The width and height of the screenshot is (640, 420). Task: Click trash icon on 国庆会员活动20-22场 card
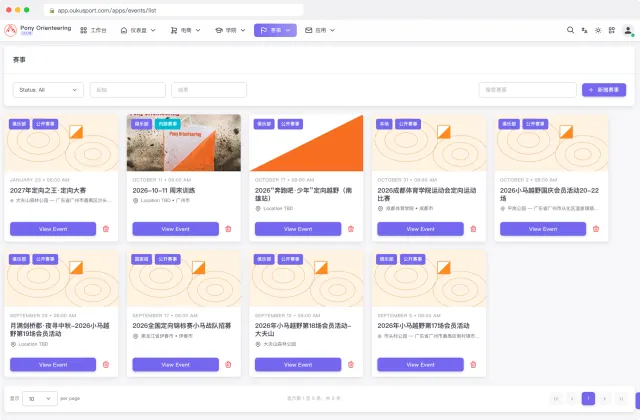(596, 229)
